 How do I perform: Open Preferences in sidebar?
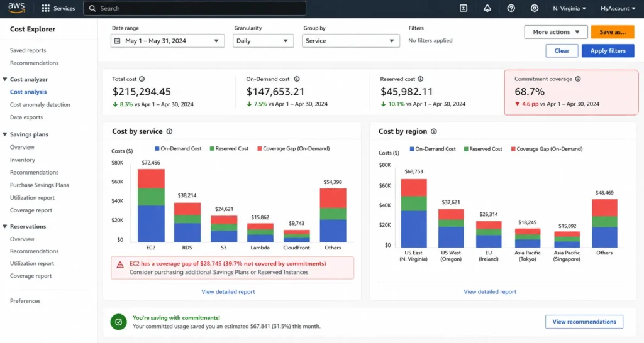pyautogui.click(x=25, y=301)
